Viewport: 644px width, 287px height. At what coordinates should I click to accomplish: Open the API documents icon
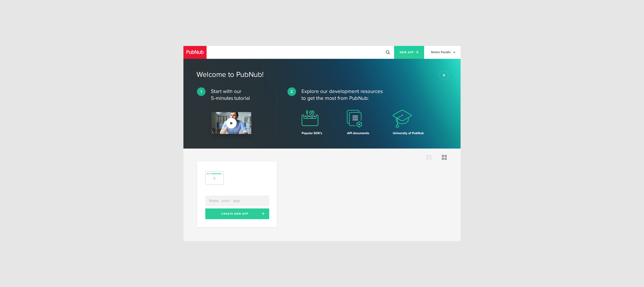pos(354,118)
